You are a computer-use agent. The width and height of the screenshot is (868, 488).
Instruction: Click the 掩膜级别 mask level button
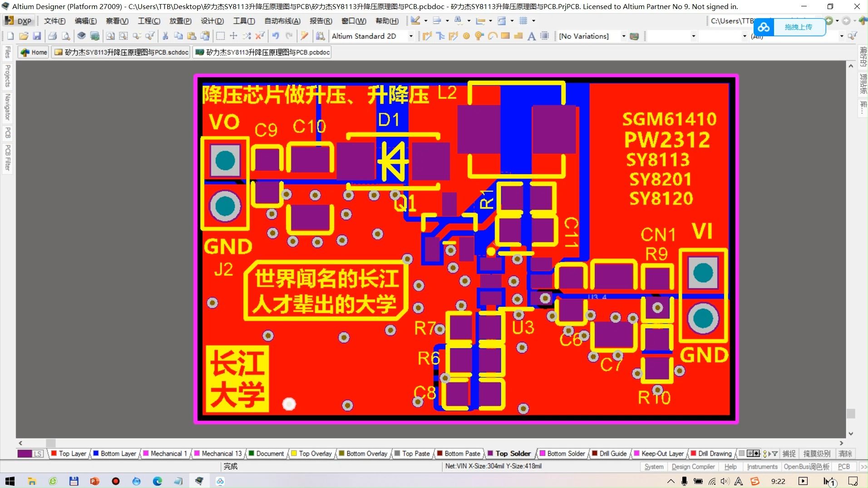click(x=817, y=454)
